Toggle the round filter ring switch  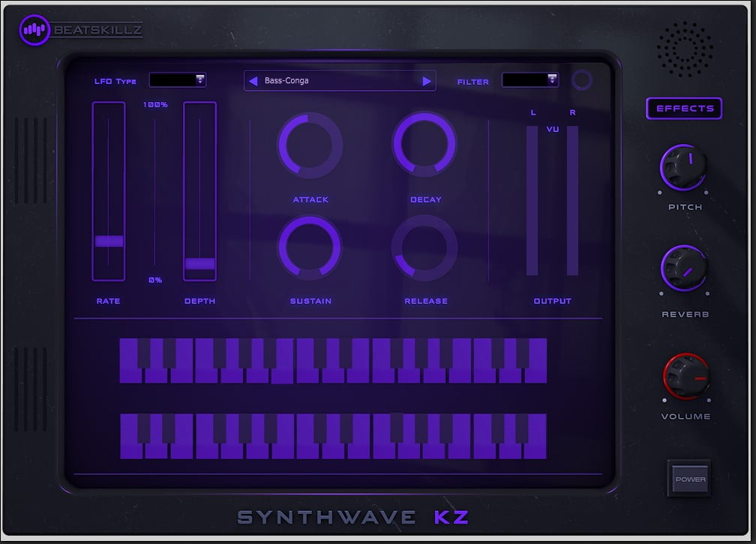[580, 81]
